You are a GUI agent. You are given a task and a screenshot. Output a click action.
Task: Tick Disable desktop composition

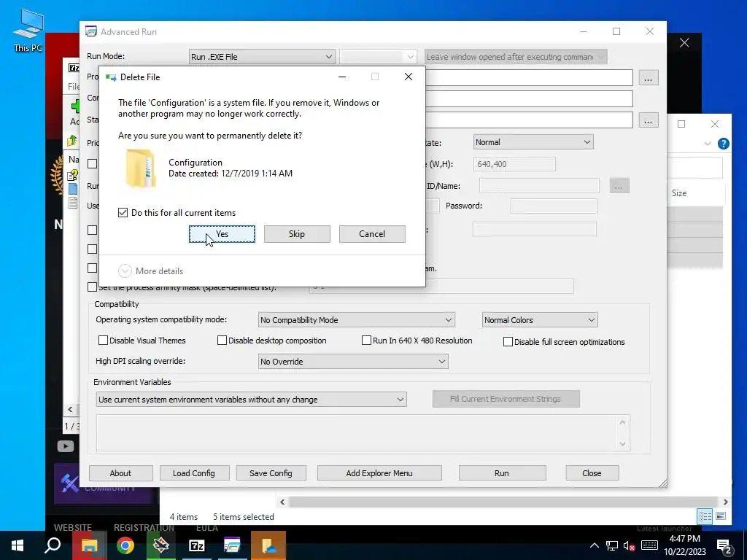click(222, 340)
